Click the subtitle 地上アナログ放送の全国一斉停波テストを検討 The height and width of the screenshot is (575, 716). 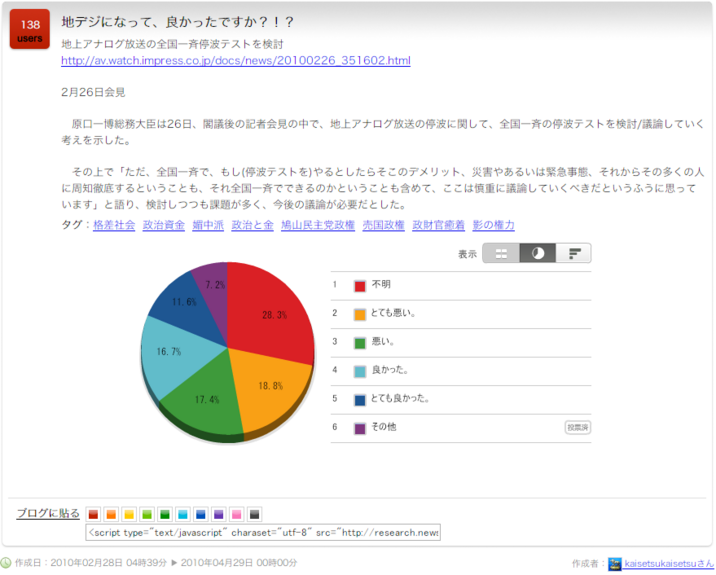[x=172, y=44]
